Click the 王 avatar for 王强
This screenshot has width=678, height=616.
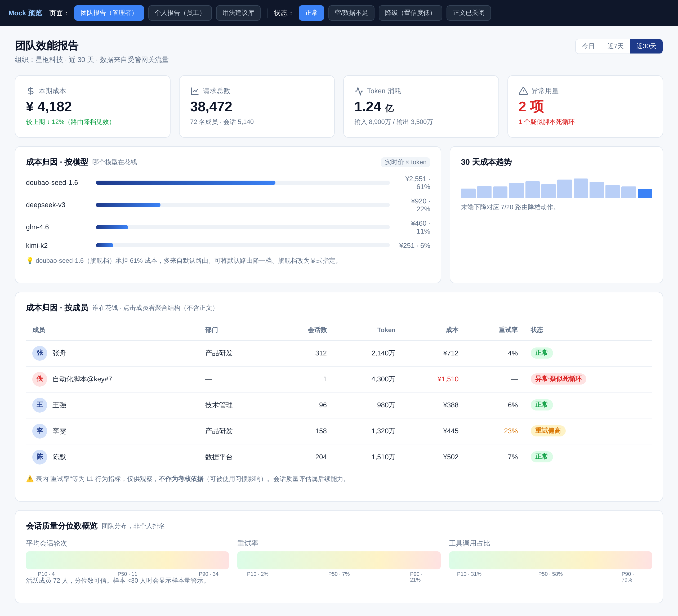tap(40, 405)
